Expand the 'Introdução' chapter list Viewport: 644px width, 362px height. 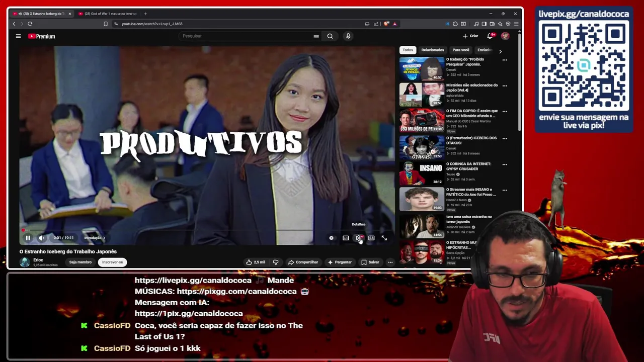point(94,238)
